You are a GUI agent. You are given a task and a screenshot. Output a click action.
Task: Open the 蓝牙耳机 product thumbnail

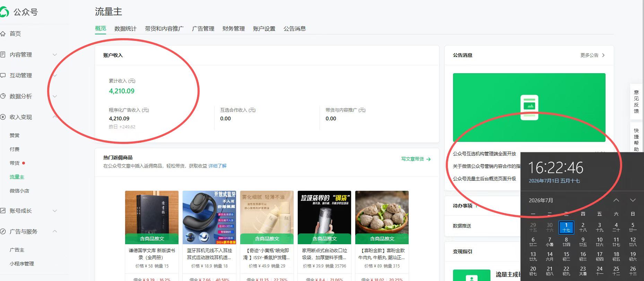click(x=209, y=218)
